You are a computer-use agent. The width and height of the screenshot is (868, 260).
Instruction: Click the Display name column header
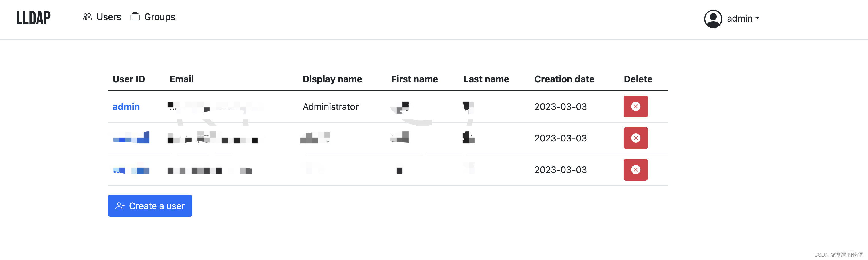coord(332,79)
